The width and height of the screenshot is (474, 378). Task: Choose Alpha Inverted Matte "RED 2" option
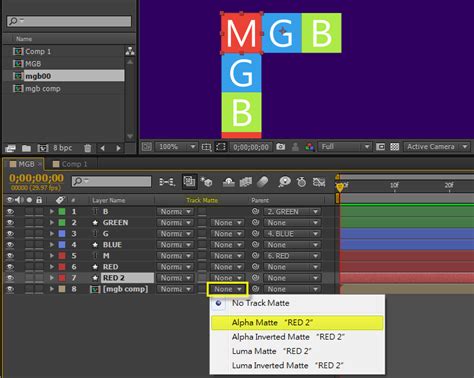[x=297, y=337]
